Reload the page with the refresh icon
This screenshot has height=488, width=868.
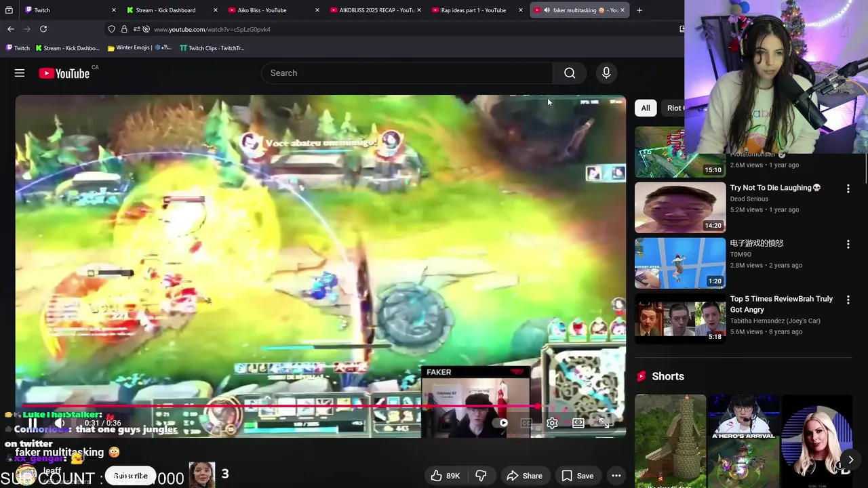tap(43, 29)
